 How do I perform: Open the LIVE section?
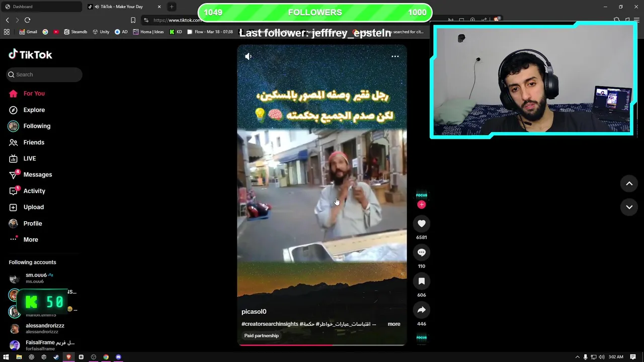(23, 158)
